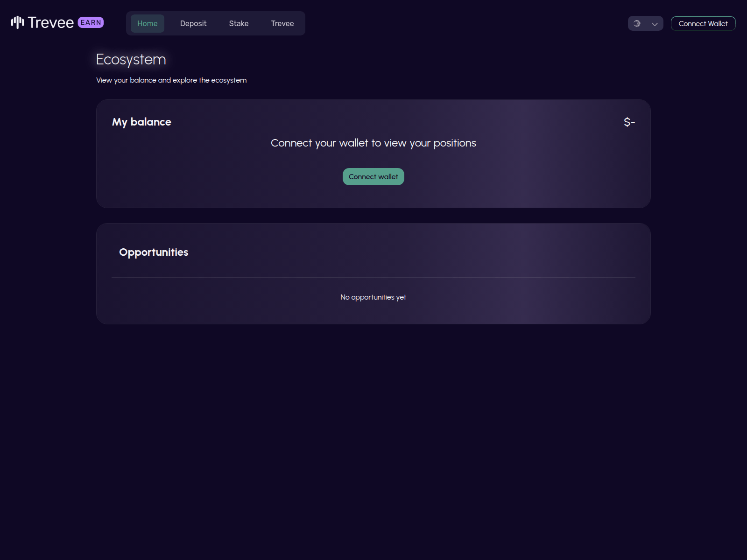Click Connect Wallet in the top bar
Image resolution: width=747 pixels, height=560 pixels.
click(703, 23)
